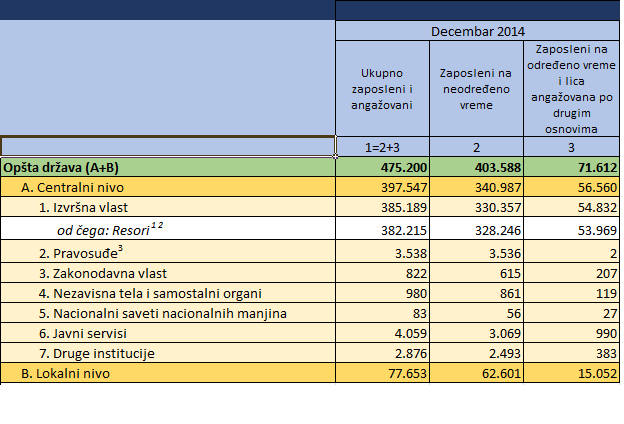Screen dimensions: 624x424
Task: Select the "Zaposleni na neodređeno vreme" header
Action: click(x=476, y=88)
